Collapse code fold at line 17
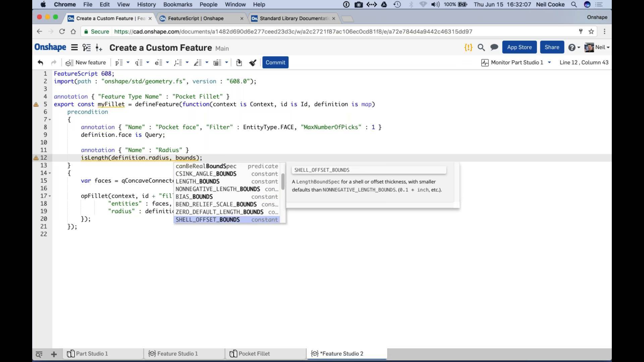Viewport: 644px width, 362px height. (x=50, y=196)
